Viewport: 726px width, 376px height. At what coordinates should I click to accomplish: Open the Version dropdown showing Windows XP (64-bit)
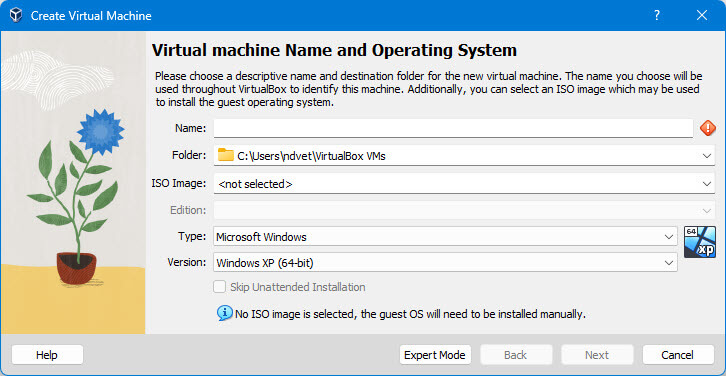click(x=445, y=263)
